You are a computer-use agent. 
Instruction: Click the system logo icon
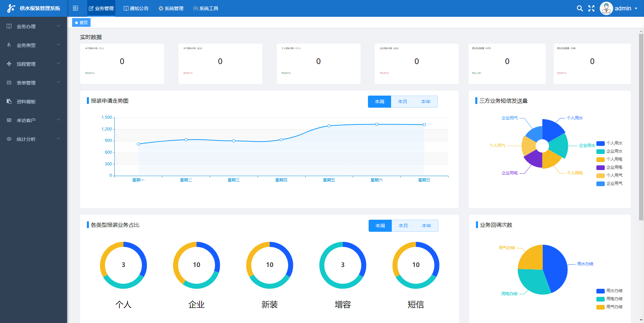pyautogui.click(x=11, y=8)
